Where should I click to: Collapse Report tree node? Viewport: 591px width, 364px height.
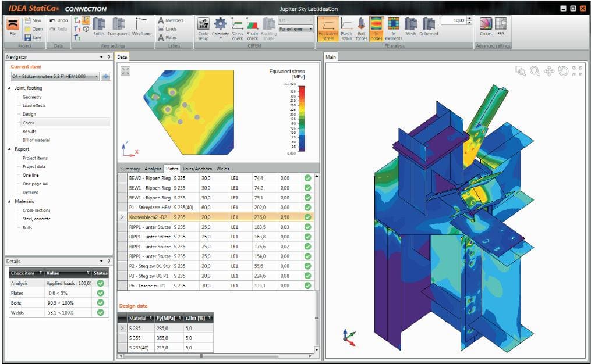tap(9, 149)
